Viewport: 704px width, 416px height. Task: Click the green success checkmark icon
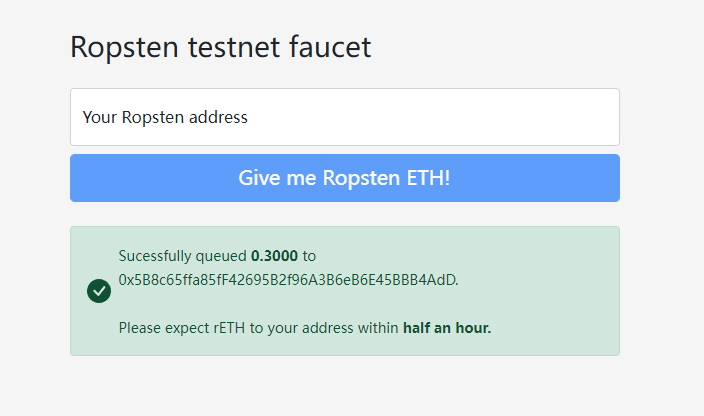[x=98, y=291]
